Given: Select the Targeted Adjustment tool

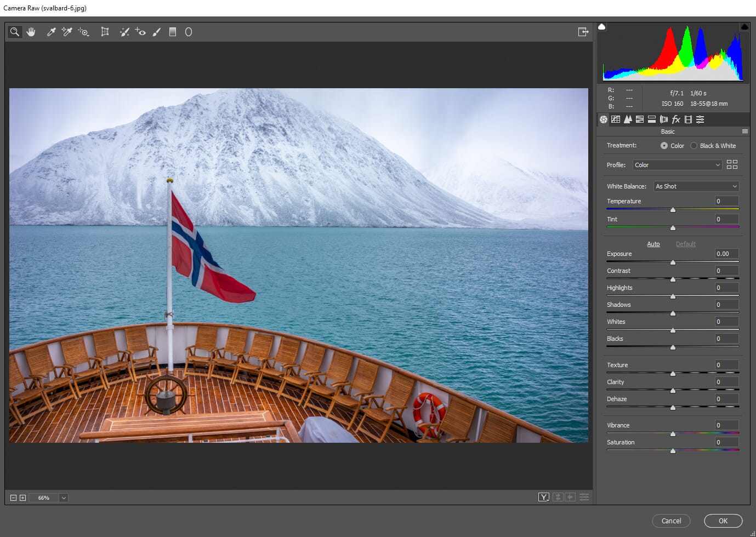Looking at the screenshot, I should [x=83, y=32].
